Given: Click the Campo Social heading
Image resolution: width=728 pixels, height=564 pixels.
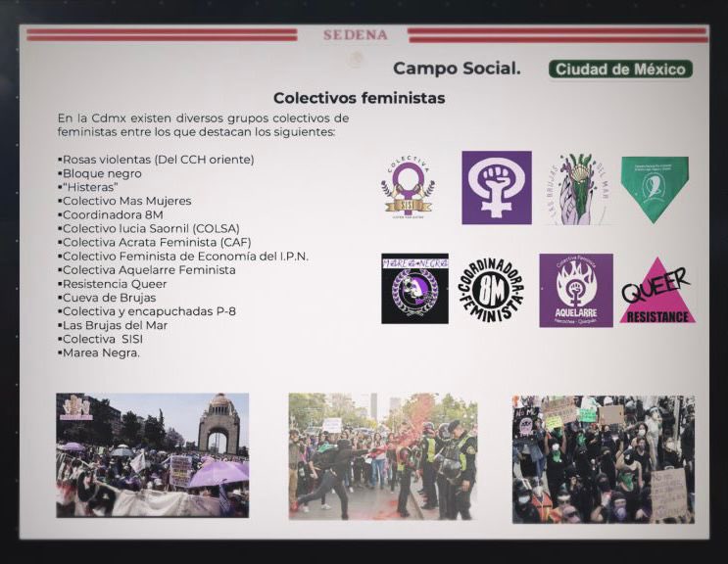Looking at the screenshot, I should coord(457,69).
